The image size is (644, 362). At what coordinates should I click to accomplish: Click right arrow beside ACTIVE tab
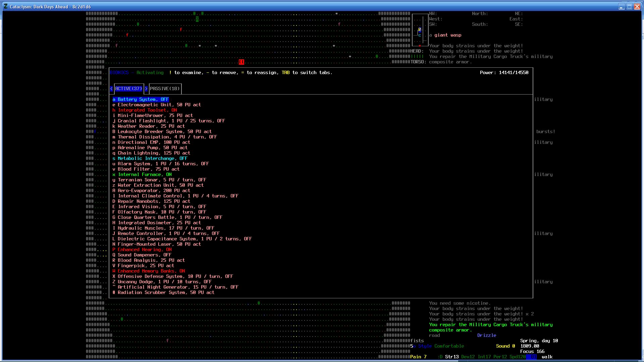click(146, 89)
